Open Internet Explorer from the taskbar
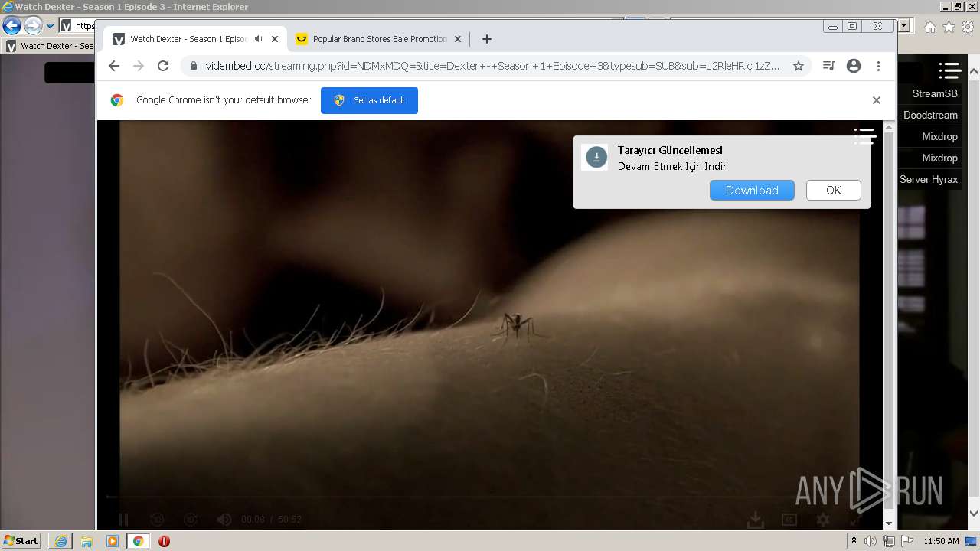Screen dimensions: 980x551 coord(60,541)
